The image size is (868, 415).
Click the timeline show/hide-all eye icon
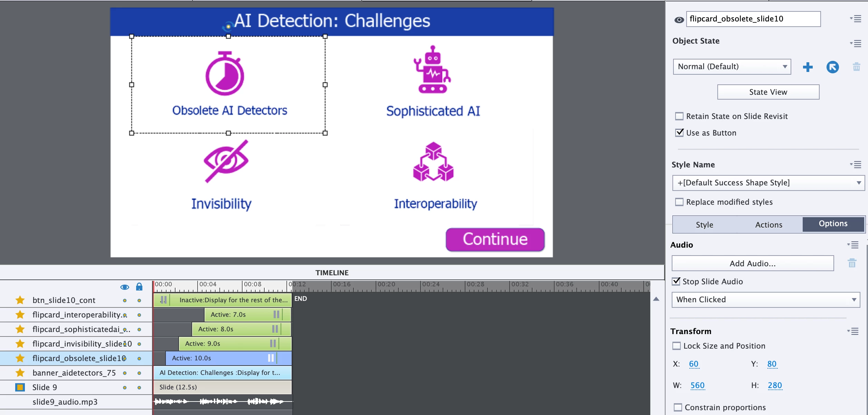[x=124, y=287]
